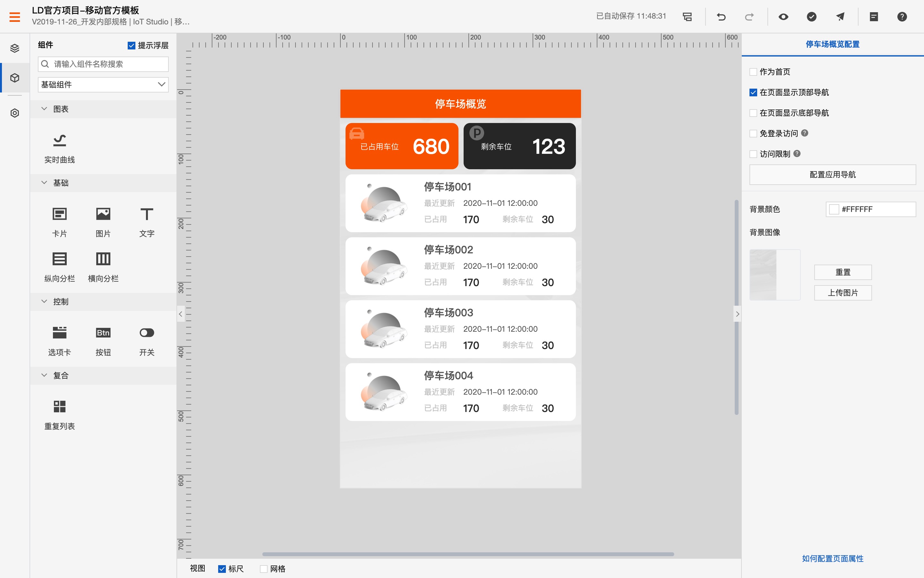
Task: Open the settings hexagon icon in the sidebar
Action: click(x=14, y=113)
